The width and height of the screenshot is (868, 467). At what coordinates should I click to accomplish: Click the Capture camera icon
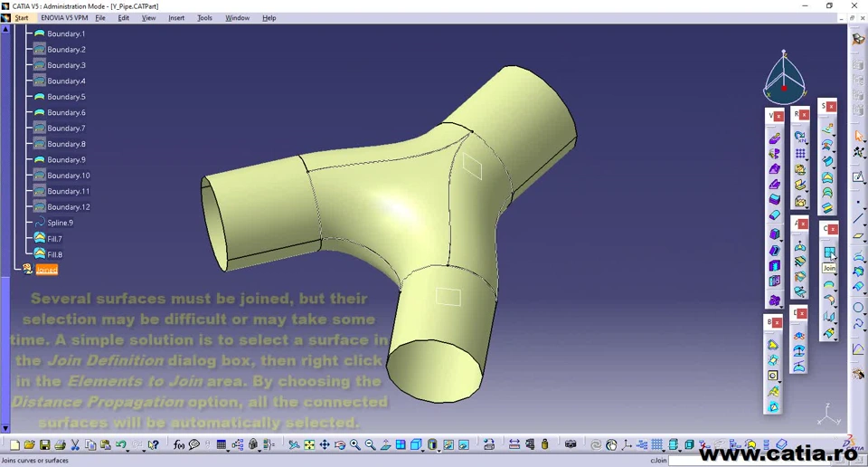(571, 444)
